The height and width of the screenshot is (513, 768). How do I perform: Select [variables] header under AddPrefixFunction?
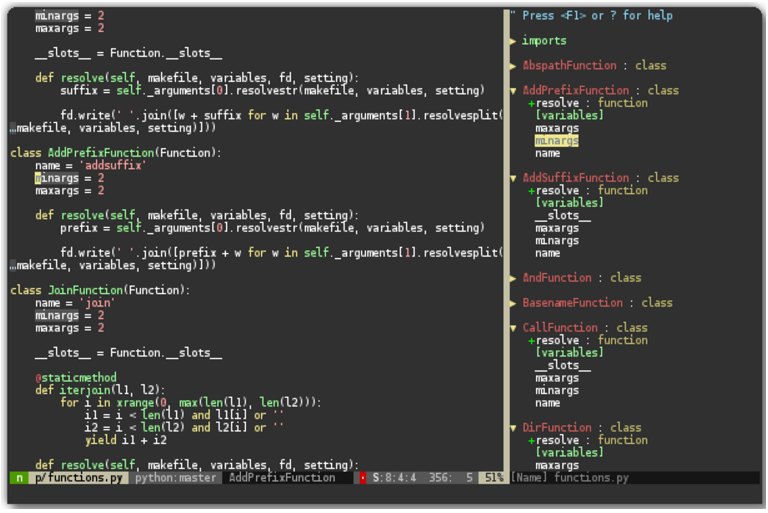pyautogui.click(x=569, y=116)
